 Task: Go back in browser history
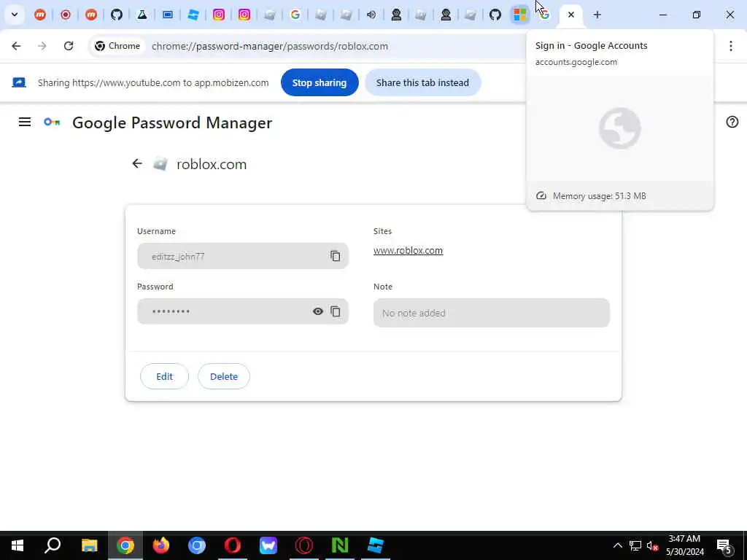pos(16,46)
